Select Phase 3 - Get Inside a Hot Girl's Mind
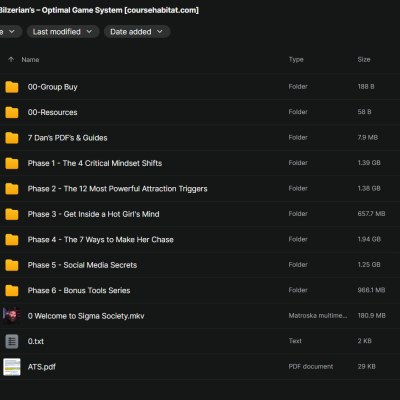 (94, 214)
